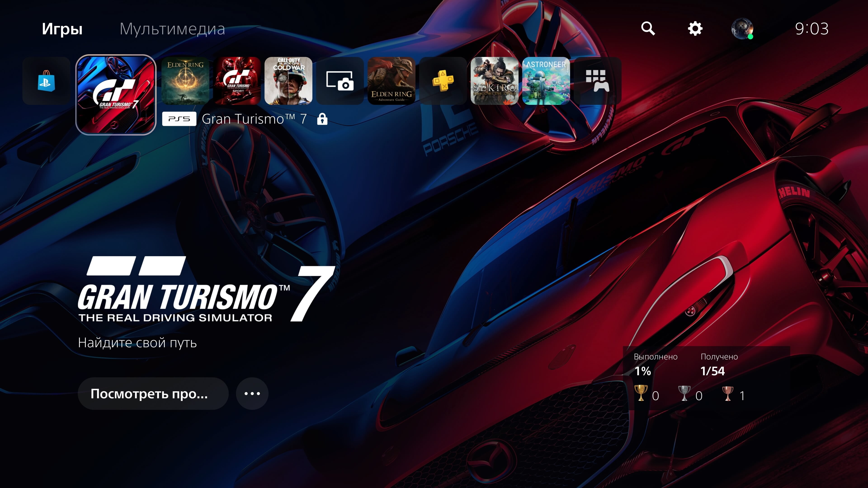Open the Media Gallery capture icon

[x=340, y=81]
